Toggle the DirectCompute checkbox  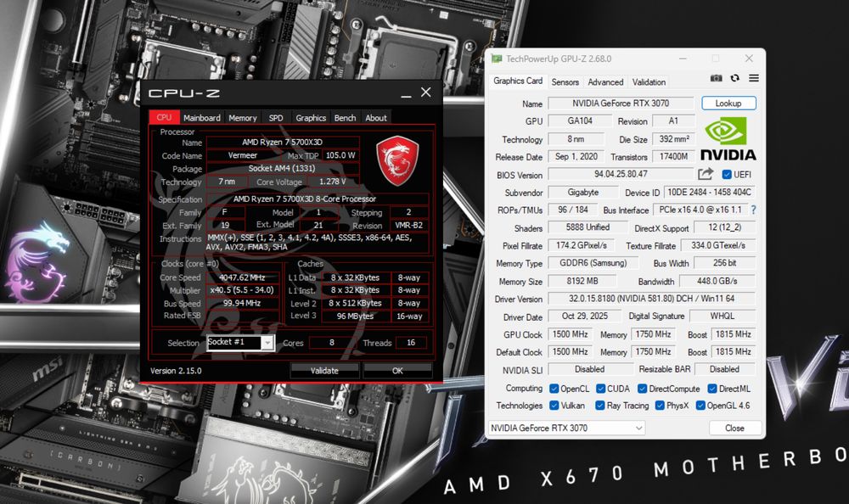(642, 389)
